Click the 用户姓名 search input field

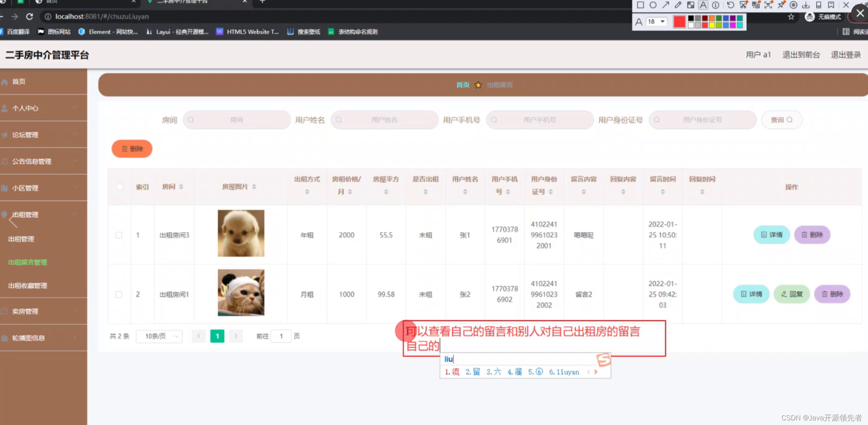[384, 120]
